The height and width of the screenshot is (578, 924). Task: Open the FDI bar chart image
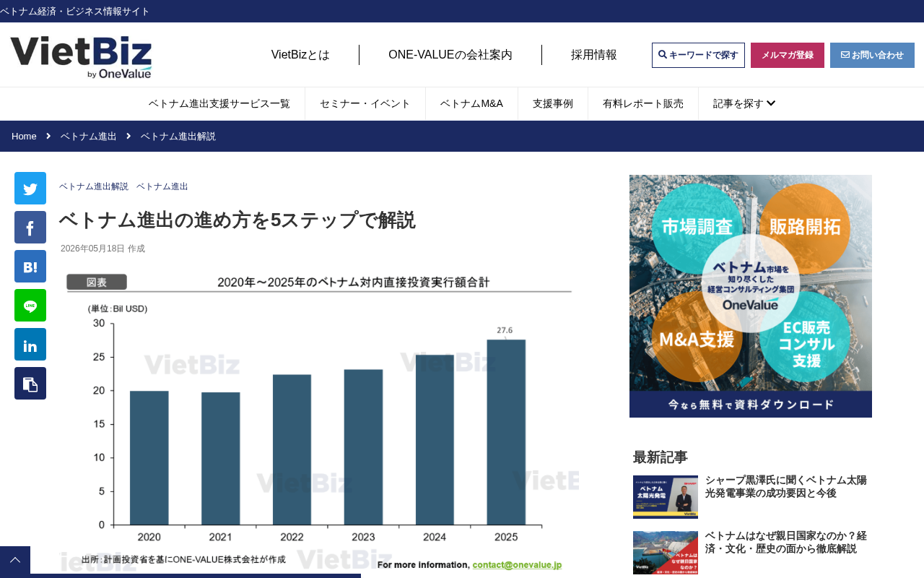pyautogui.click(x=319, y=422)
